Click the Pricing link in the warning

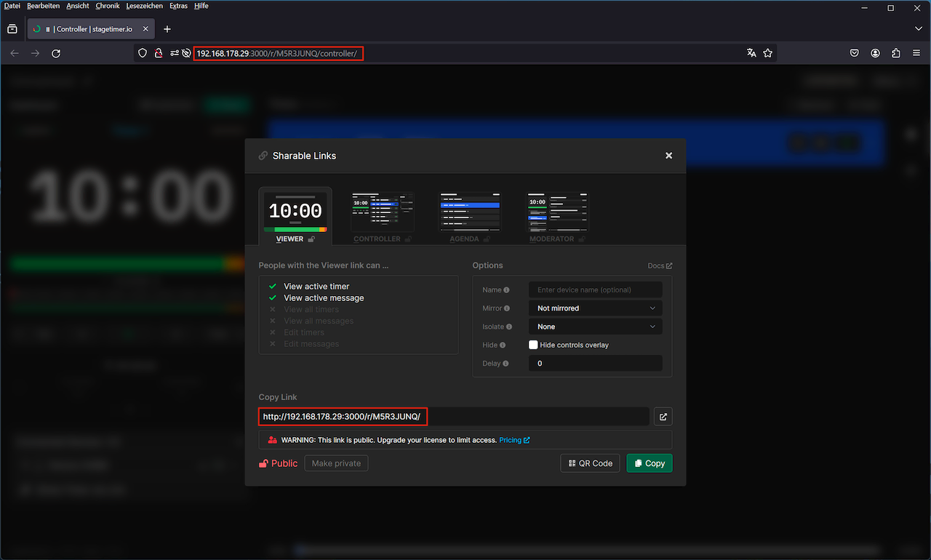click(x=512, y=439)
